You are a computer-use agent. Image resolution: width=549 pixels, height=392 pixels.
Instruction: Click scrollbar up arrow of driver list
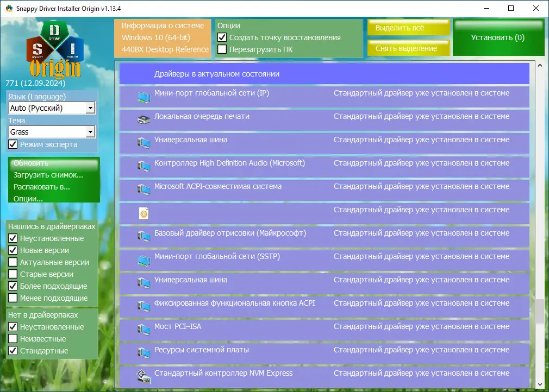tap(540, 65)
